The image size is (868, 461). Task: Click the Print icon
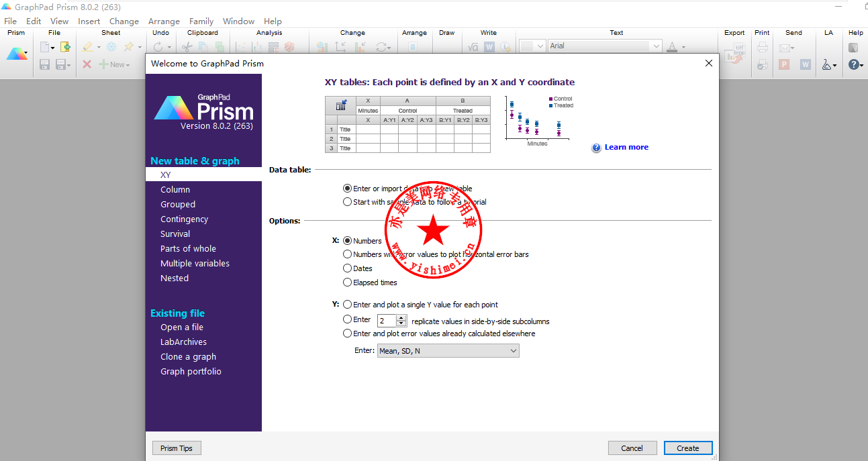763,47
